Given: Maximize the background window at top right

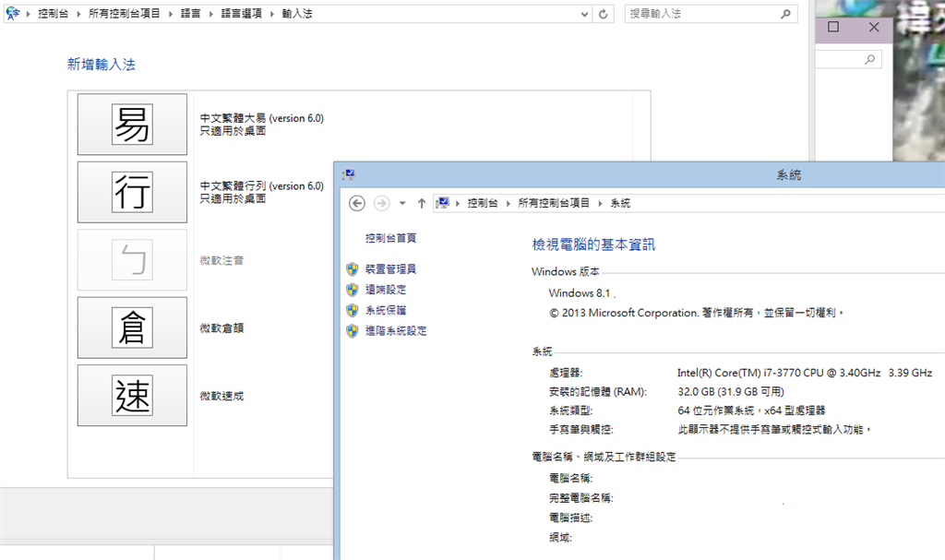Looking at the screenshot, I should 833,27.
